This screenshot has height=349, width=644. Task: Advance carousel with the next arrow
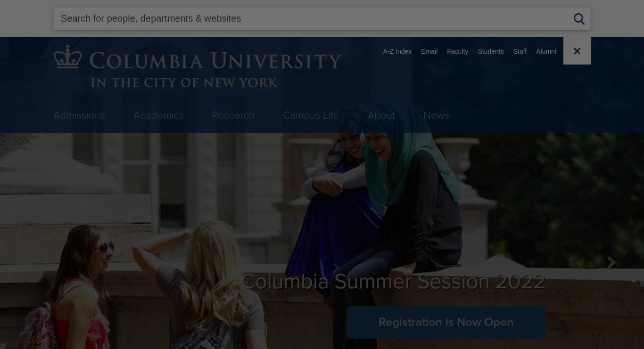pos(611,263)
